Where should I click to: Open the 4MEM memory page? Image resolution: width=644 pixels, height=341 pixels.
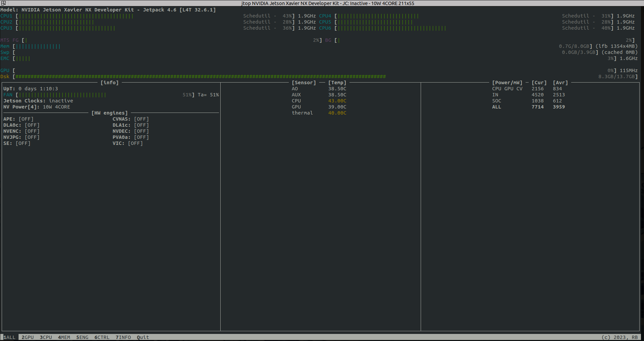(x=64, y=337)
